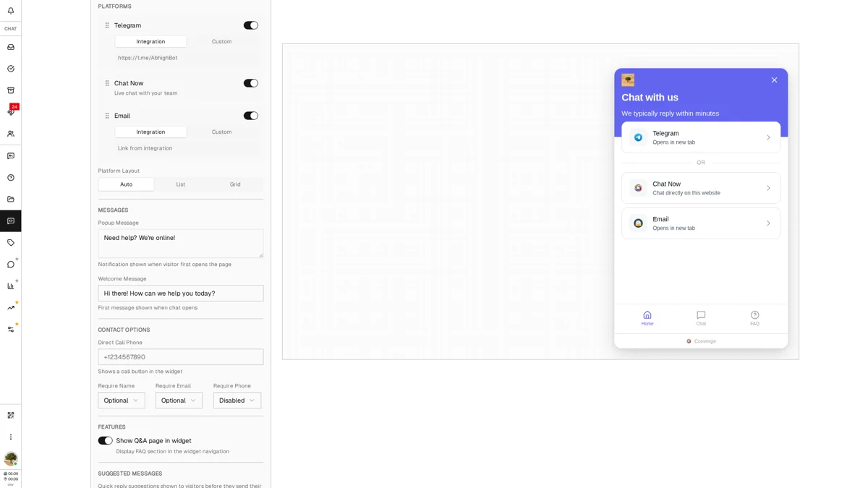The height and width of the screenshot is (488, 868).
Task: Open the Require Name dropdown
Action: pyautogui.click(x=121, y=400)
